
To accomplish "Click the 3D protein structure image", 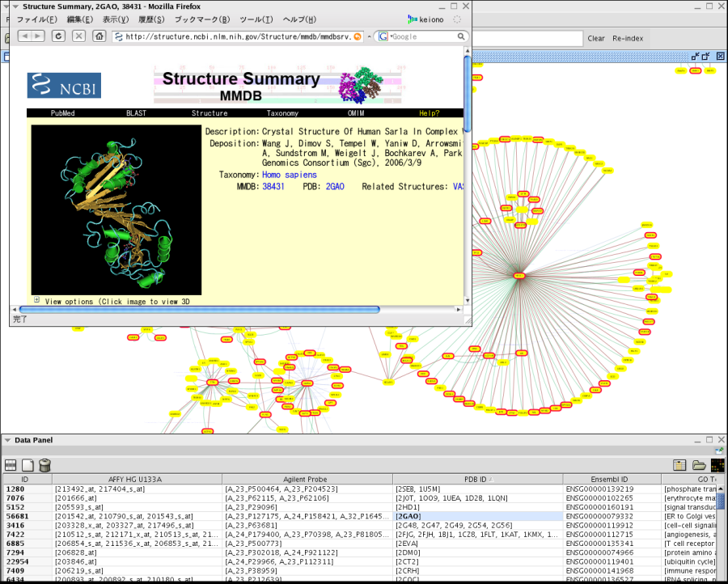I will point(116,208).
